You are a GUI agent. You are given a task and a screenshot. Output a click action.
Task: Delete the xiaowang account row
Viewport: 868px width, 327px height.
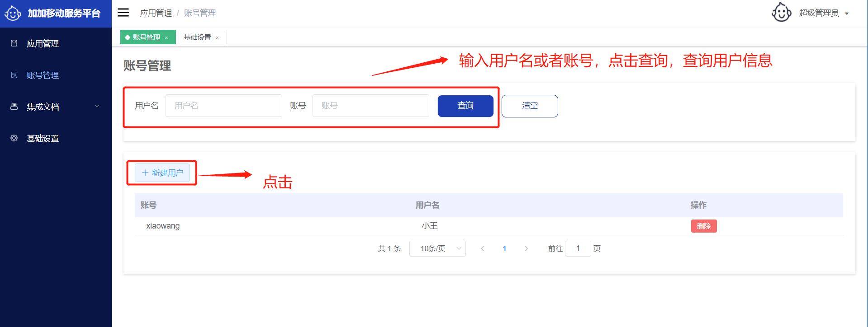tap(703, 226)
